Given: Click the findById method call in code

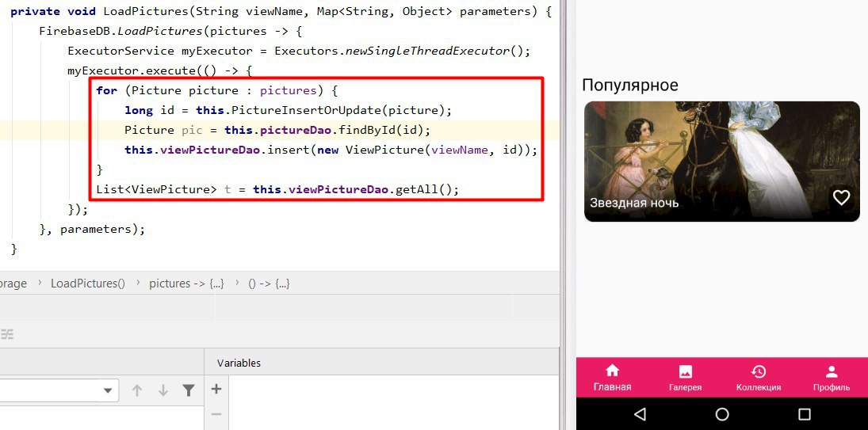Looking at the screenshot, I should tap(366, 130).
